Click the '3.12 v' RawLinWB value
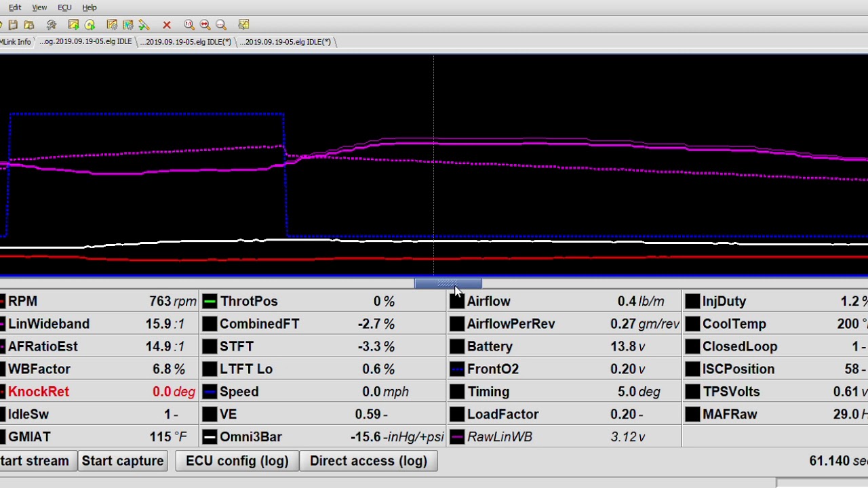The width and height of the screenshot is (868, 488). (627, 437)
